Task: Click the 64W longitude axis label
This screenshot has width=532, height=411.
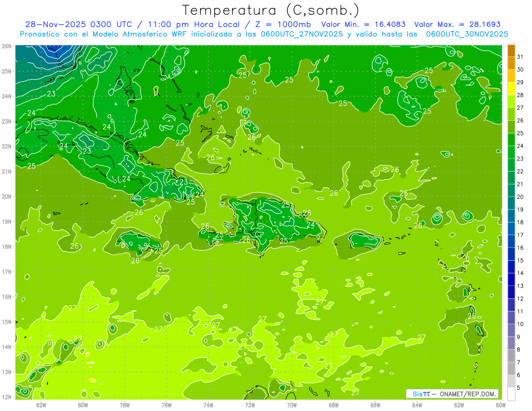Action: (417, 405)
